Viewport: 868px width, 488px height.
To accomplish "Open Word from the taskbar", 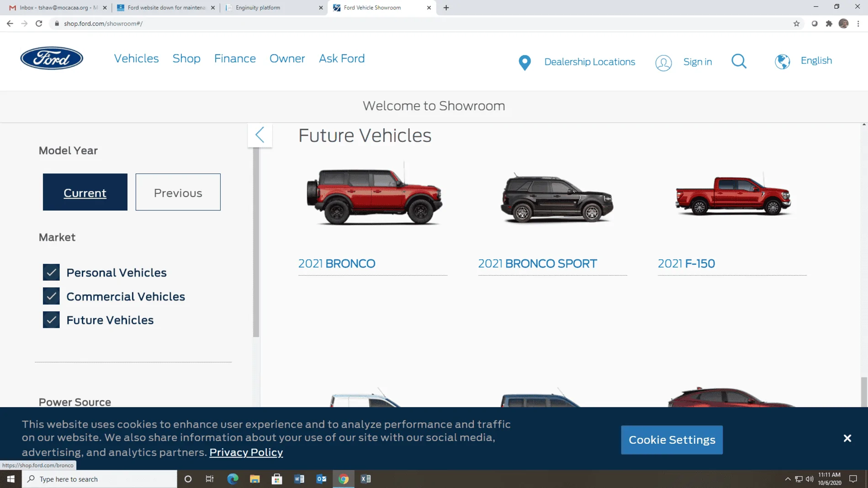I will (299, 479).
